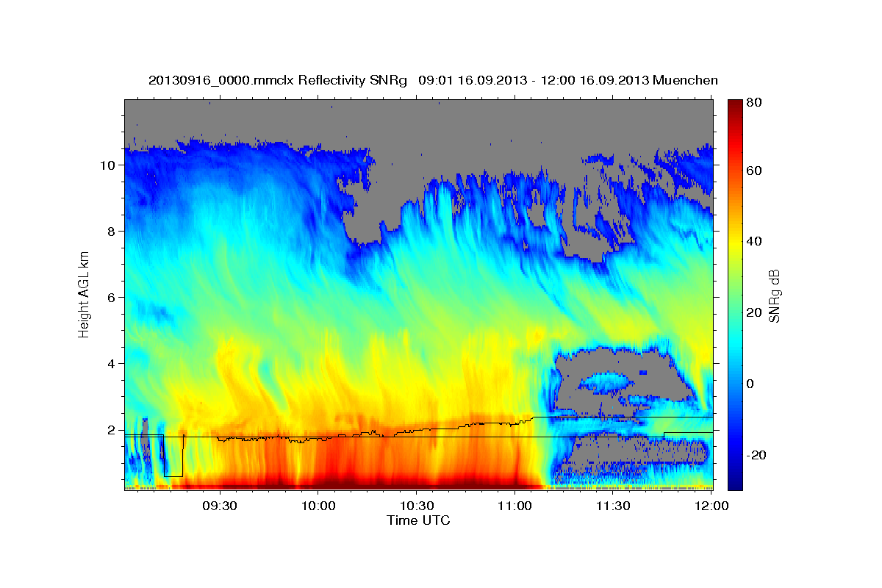Image resolution: width=882 pixels, height=588 pixels.
Task: Click the 11:30 time tick label
Action: (613, 506)
